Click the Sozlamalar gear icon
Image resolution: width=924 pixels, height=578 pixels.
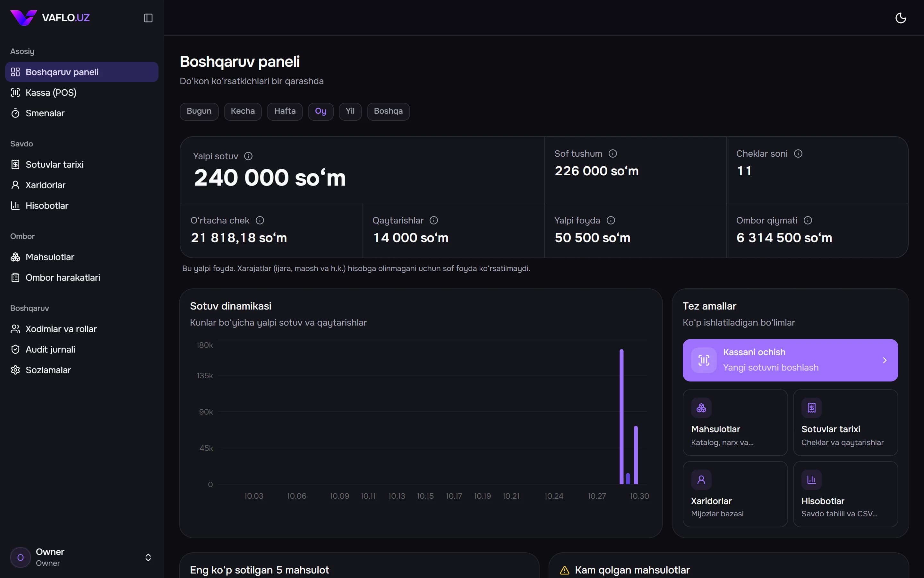(15, 370)
